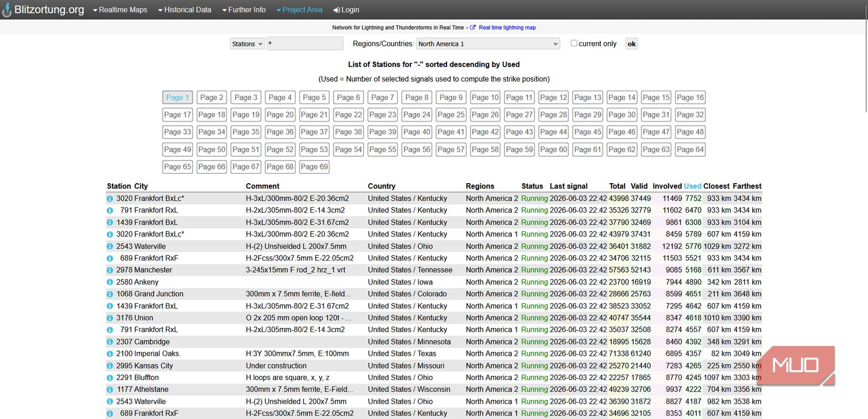Toggle the current only checkbox
Image resolution: width=868 pixels, height=419 pixels.
tap(574, 43)
